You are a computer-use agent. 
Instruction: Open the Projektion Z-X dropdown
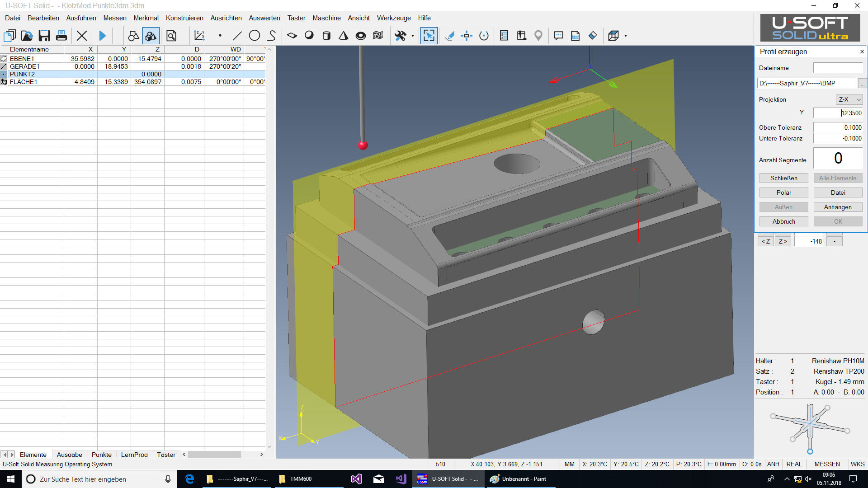click(849, 99)
